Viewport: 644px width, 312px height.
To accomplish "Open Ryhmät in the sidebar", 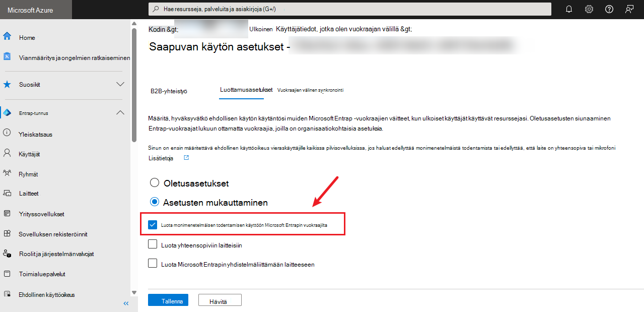I will (x=28, y=174).
